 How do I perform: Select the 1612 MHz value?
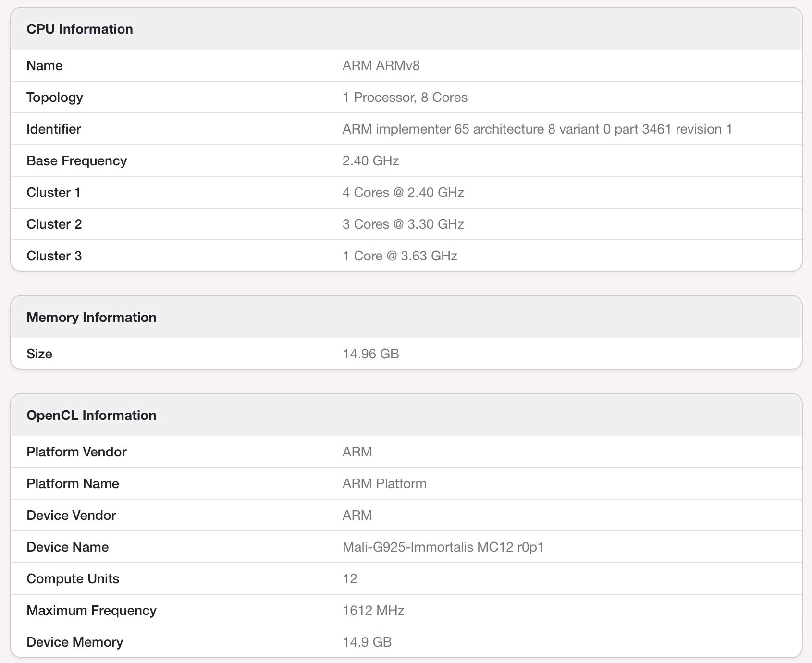tap(373, 610)
